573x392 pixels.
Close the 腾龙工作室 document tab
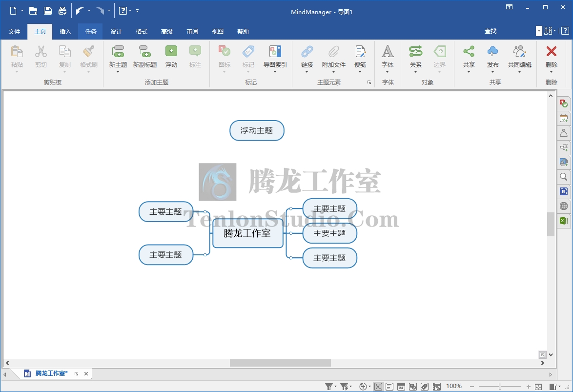pyautogui.click(x=86, y=374)
